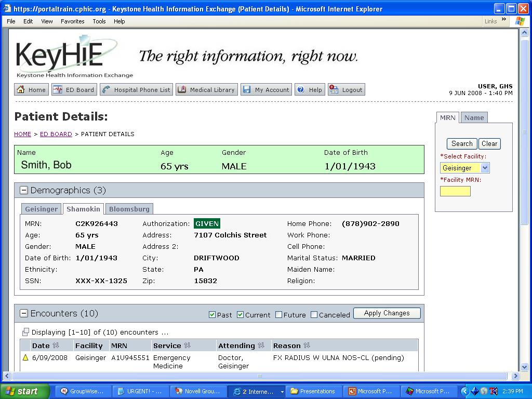The image size is (532, 399).
Task: Click Apply Changes button
Action: pyautogui.click(x=387, y=313)
